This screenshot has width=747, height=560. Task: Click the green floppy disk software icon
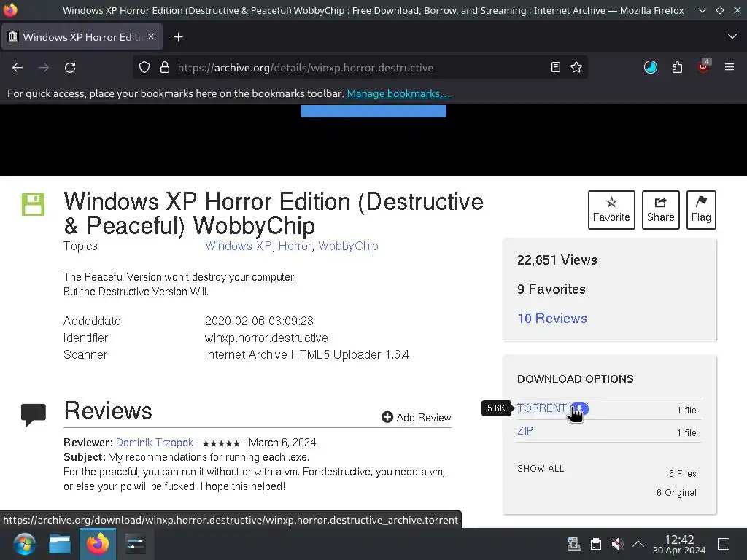(34, 204)
